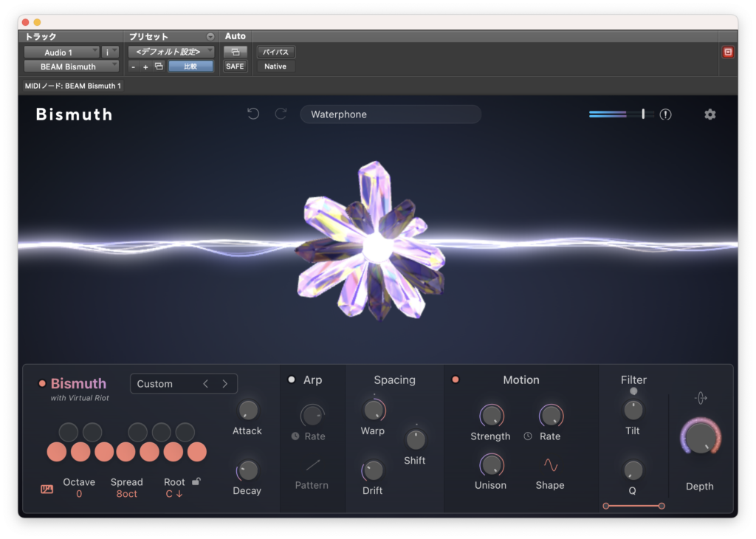756x539 pixels.
Task: Toggle the A white note circle
Action: 173,452
